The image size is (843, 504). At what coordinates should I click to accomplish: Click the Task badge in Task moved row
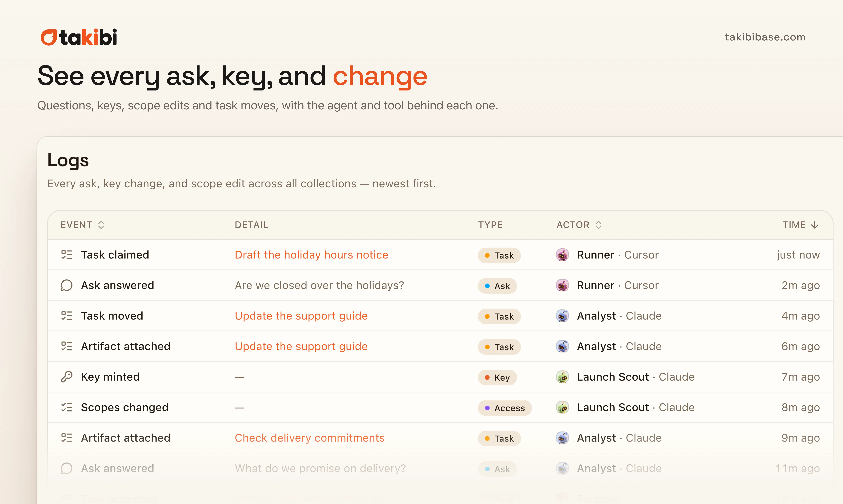tap(499, 316)
